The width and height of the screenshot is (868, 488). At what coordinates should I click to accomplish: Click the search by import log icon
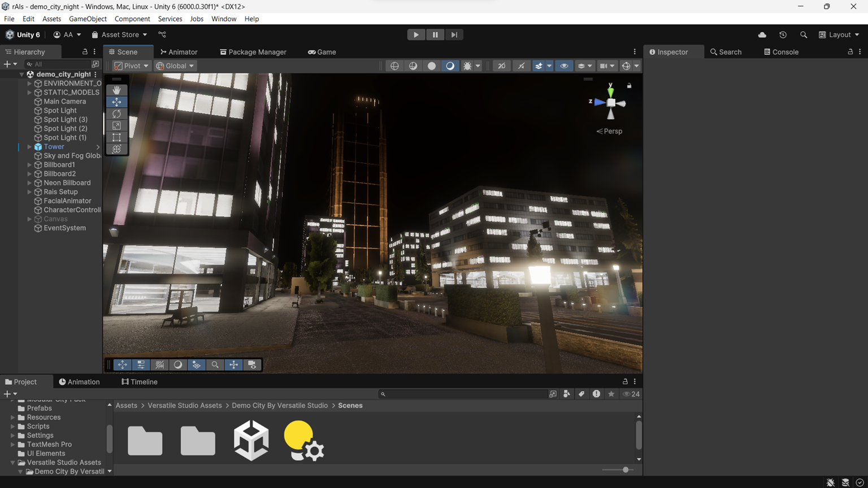tap(596, 394)
